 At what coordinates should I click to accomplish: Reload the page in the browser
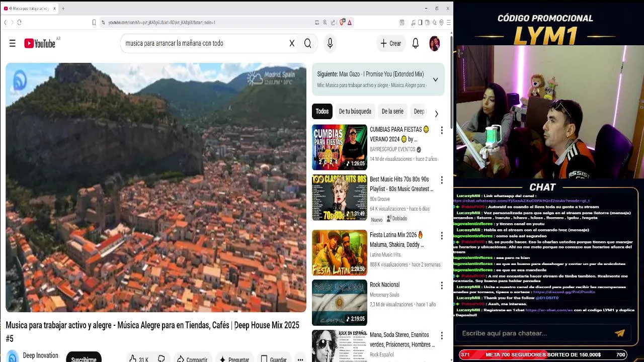pyautogui.click(x=19, y=22)
